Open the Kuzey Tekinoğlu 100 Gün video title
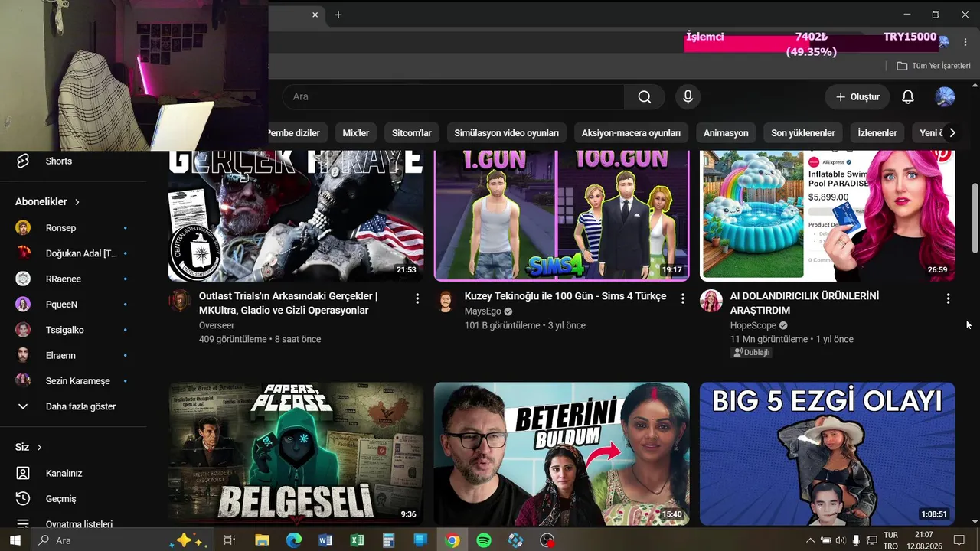The image size is (980, 551). tap(565, 296)
